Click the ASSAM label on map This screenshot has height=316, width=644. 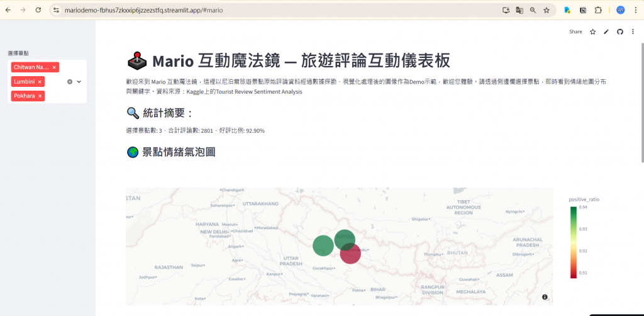tap(505, 275)
